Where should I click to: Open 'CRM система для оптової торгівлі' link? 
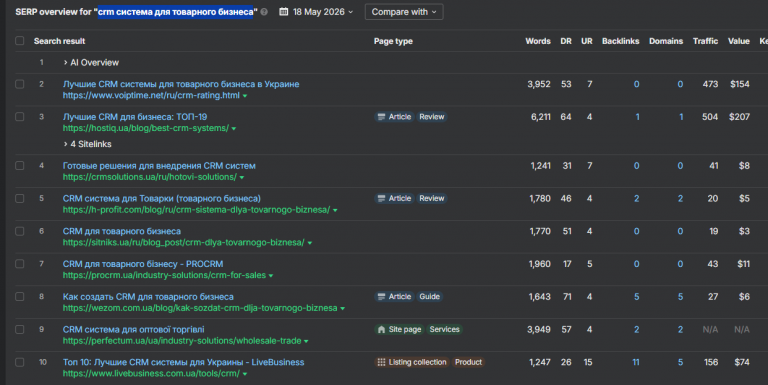(x=133, y=330)
